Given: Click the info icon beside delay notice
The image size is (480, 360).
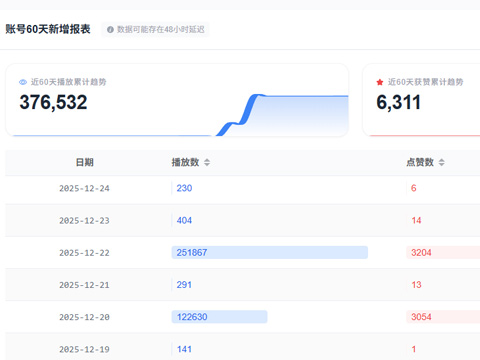Looking at the screenshot, I should 110,30.
